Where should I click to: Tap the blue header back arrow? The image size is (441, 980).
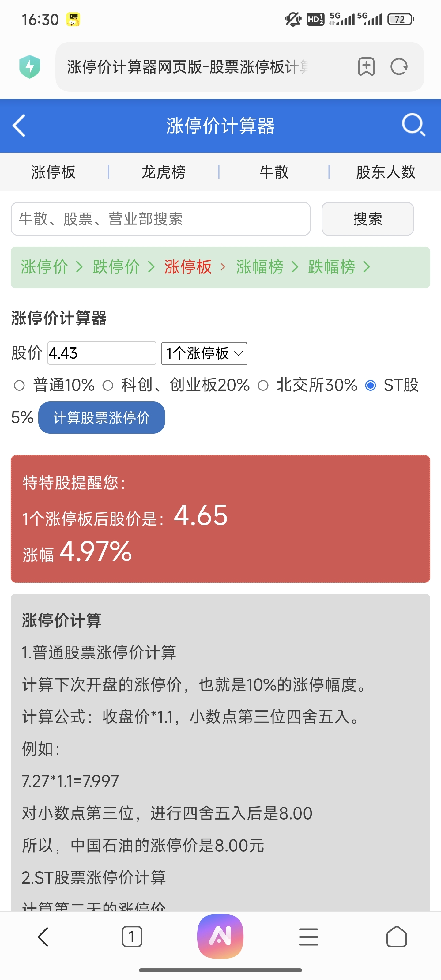pyautogui.click(x=19, y=126)
